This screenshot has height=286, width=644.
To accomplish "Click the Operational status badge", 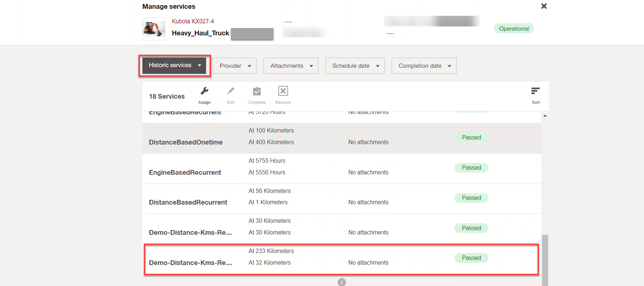I will coord(514,29).
